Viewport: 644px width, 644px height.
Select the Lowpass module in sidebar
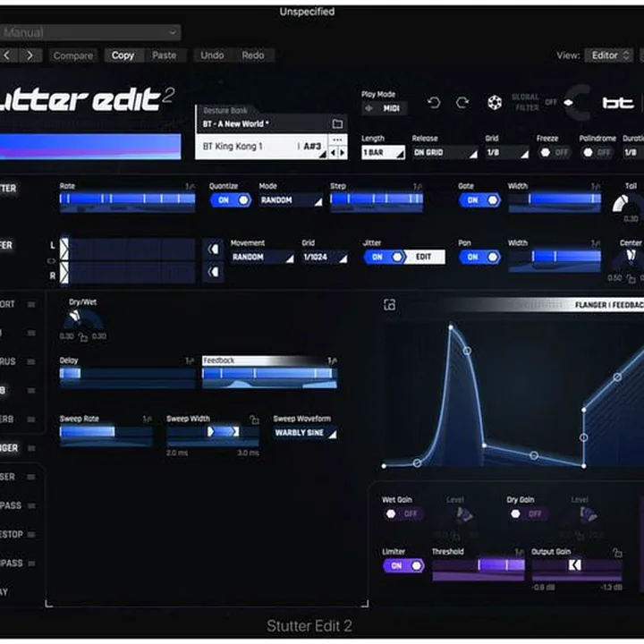tap(11, 505)
